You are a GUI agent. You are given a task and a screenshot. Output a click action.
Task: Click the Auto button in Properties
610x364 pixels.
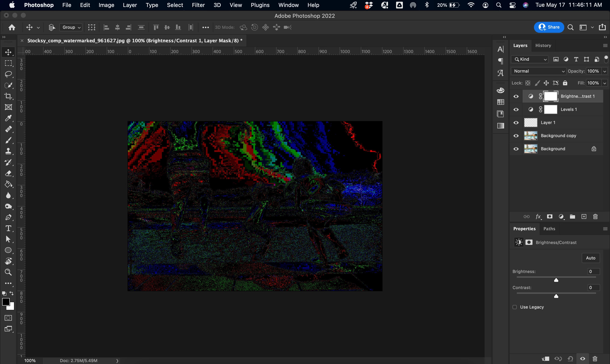(x=590, y=258)
